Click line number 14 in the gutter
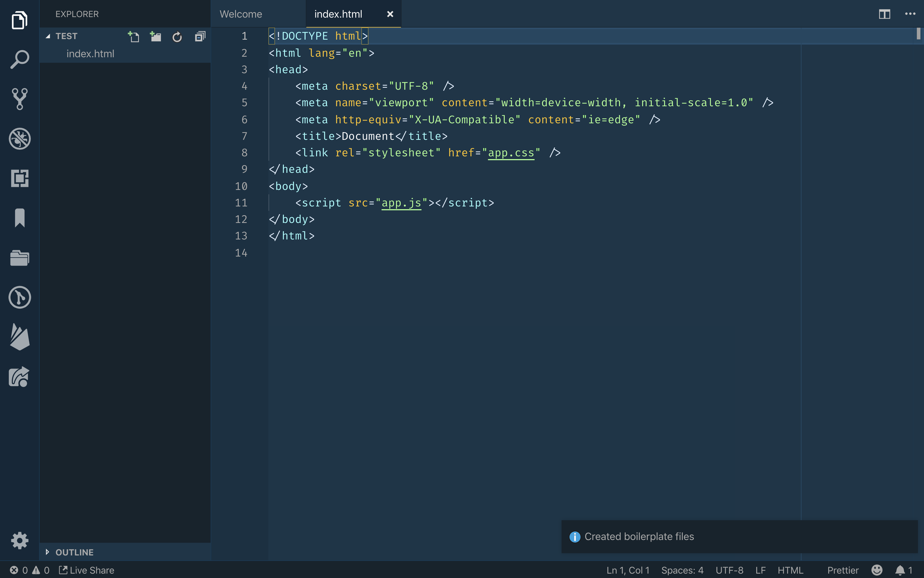924x578 pixels. (241, 253)
